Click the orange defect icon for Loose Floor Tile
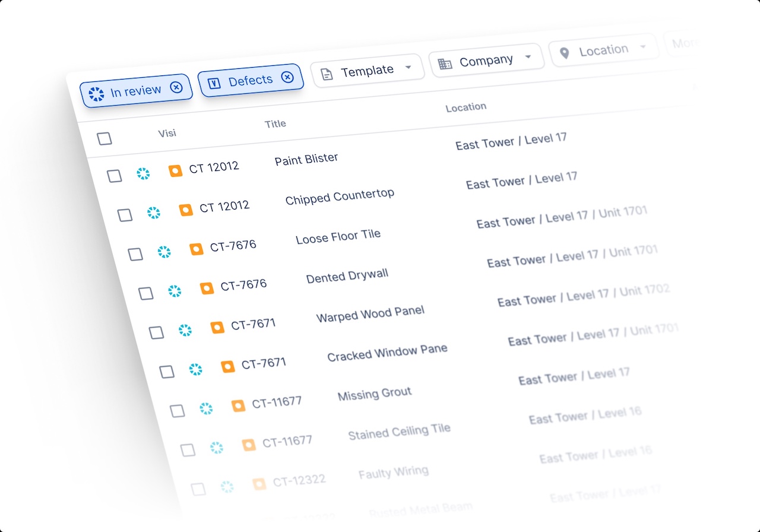 point(197,249)
